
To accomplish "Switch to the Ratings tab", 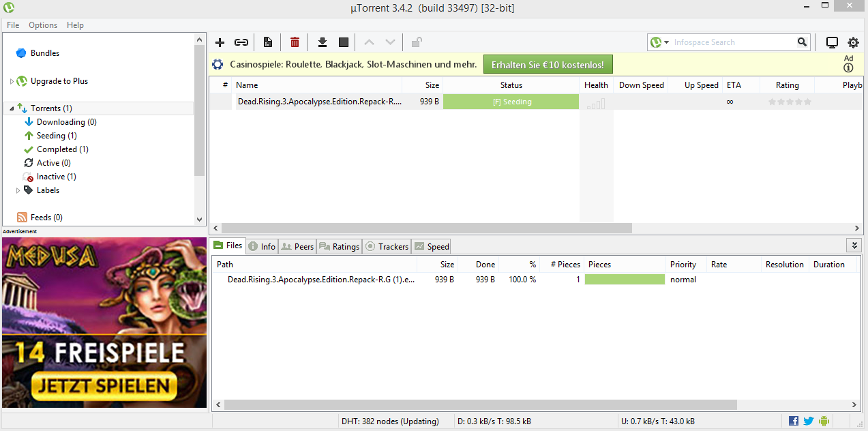I will coord(338,246).
